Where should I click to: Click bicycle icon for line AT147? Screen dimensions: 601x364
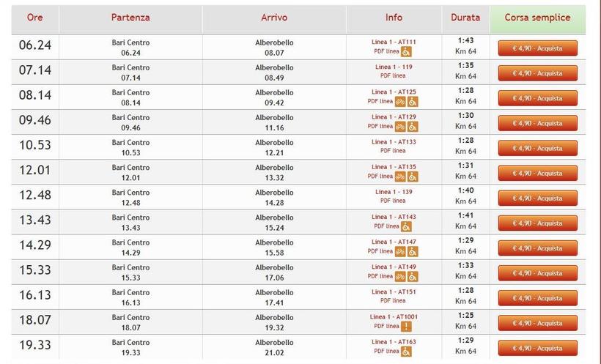400,251
